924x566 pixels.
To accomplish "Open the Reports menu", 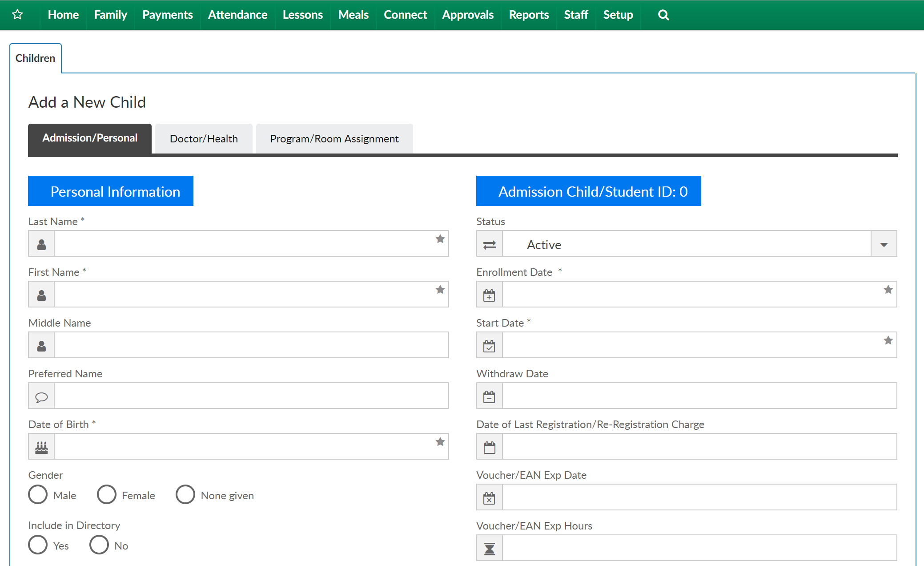I will coord(529,15).
